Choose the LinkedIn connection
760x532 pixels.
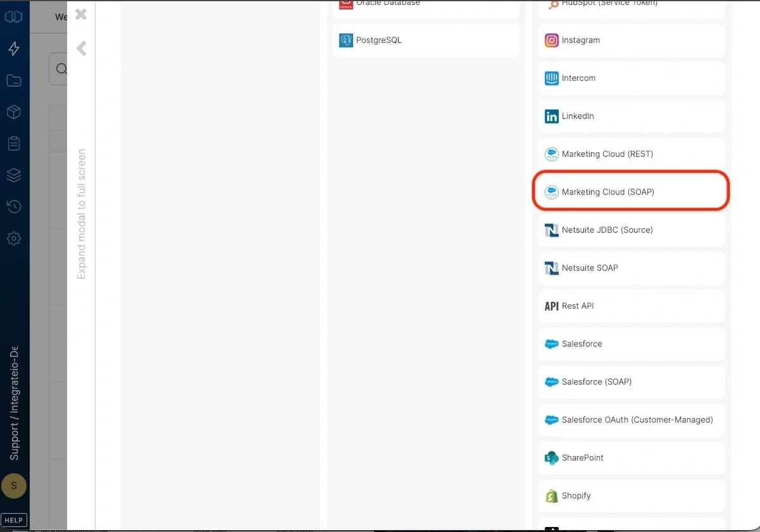(x=632, y=116)
